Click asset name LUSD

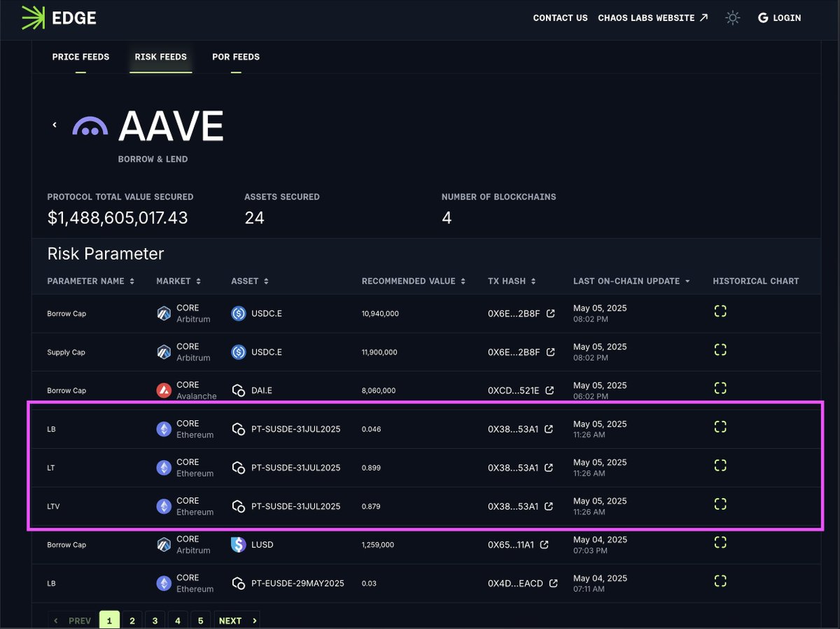point(262,545)
